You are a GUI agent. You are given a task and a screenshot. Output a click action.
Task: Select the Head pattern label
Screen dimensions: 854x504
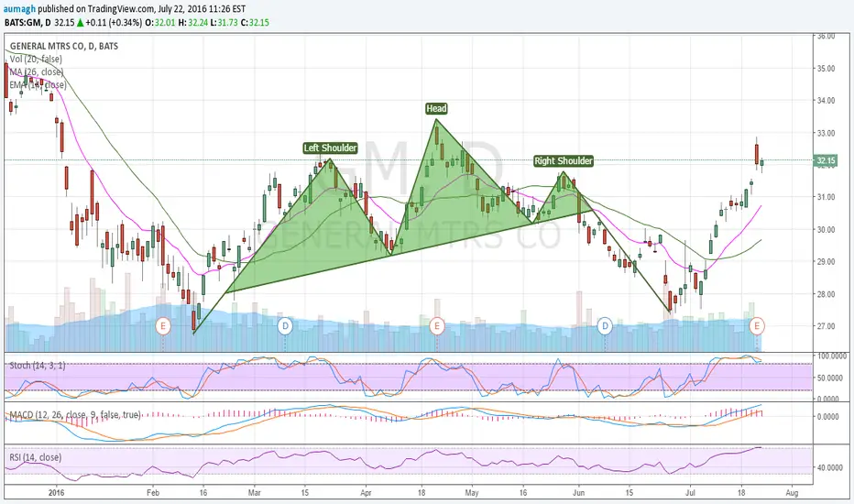point(436,109)
